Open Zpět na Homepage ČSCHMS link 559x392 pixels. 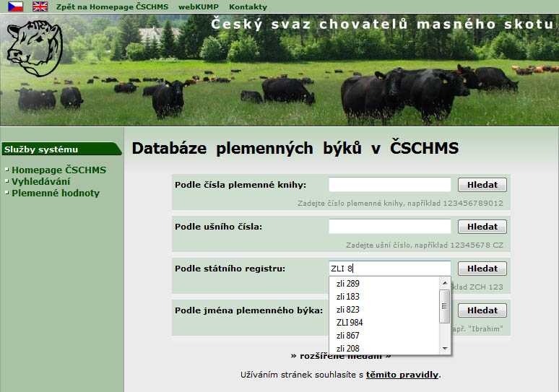click(112, 6)
